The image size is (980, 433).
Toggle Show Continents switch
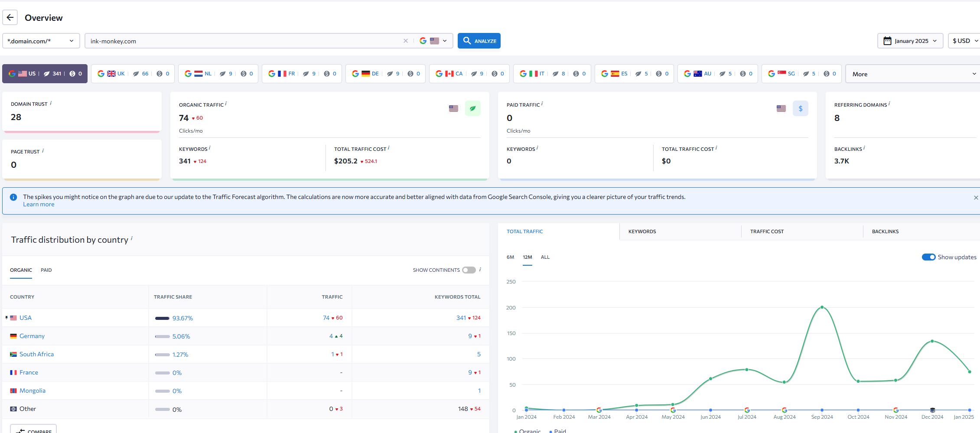point(469,270)
